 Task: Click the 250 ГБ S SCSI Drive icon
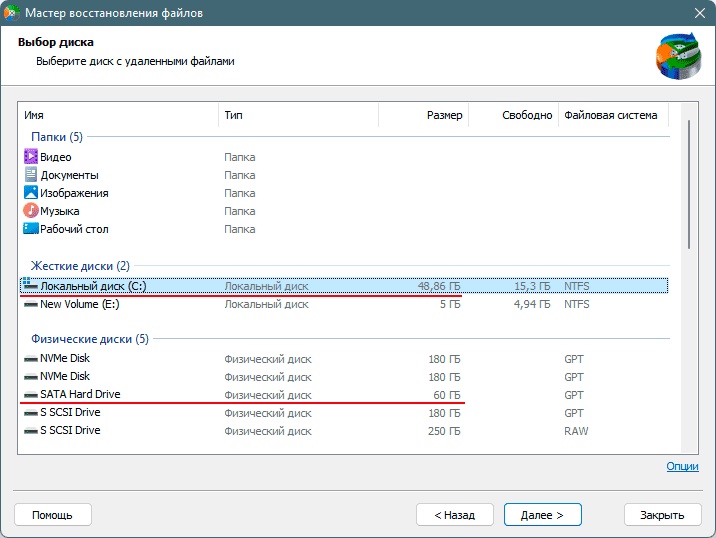click(x=31, y=431)
